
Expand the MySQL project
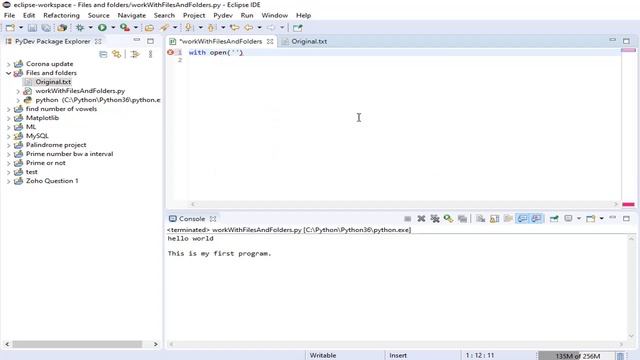tap(9, 136)
